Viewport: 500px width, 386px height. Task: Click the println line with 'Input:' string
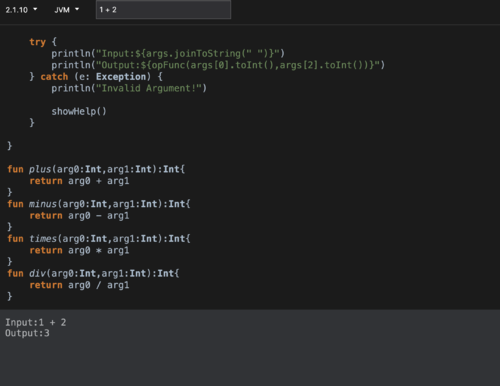168,53
